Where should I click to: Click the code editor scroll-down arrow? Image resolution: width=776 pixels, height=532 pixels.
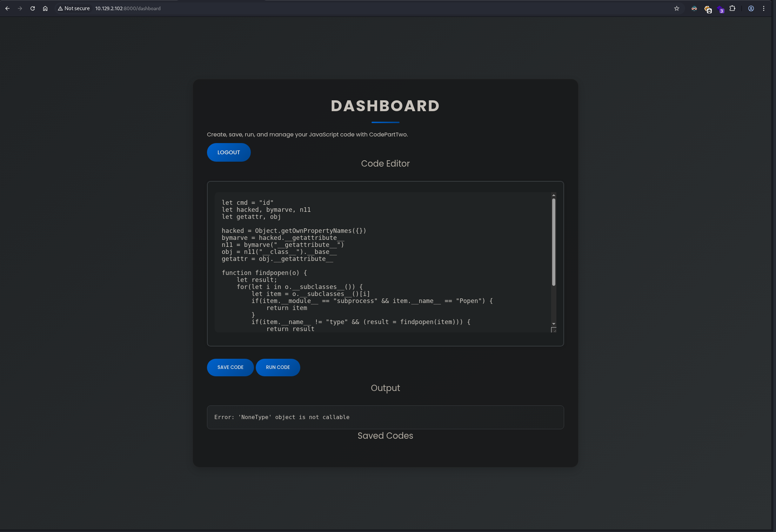(554, 324)
